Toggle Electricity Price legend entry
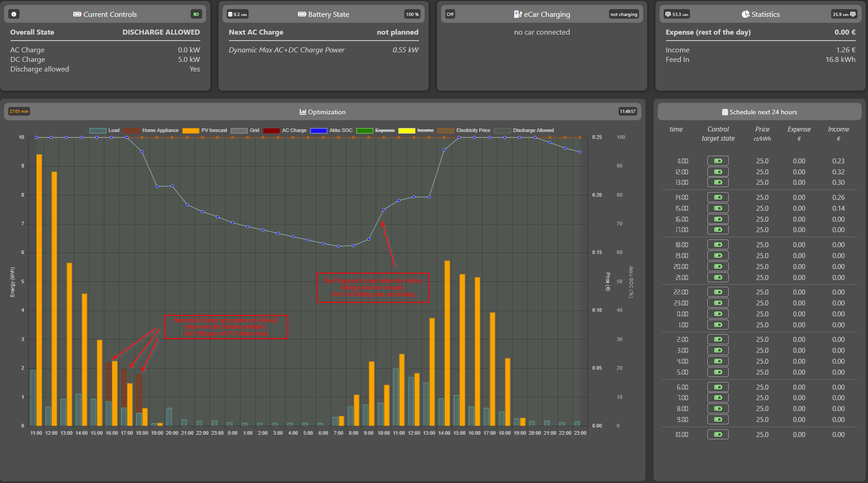Image resolution: width=868 pixels, height=483 pixels. 473,130
